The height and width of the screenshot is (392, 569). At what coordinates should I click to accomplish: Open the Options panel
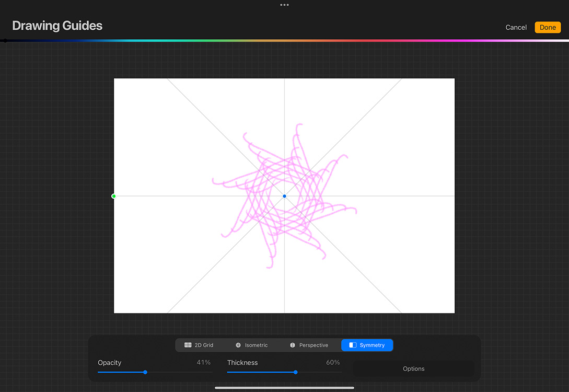(x=413, y=368)
